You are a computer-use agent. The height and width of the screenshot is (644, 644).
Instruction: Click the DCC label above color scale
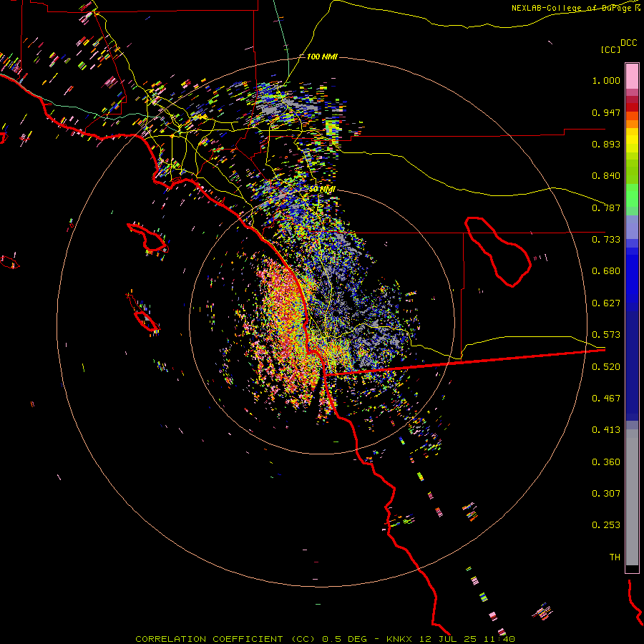pyautogui.click(x=628, y=43)
